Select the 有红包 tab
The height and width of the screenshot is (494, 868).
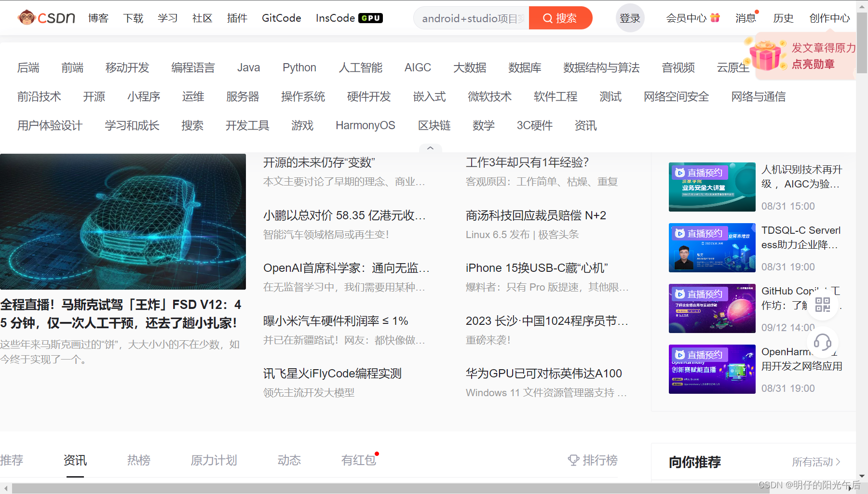click(359, 460)
